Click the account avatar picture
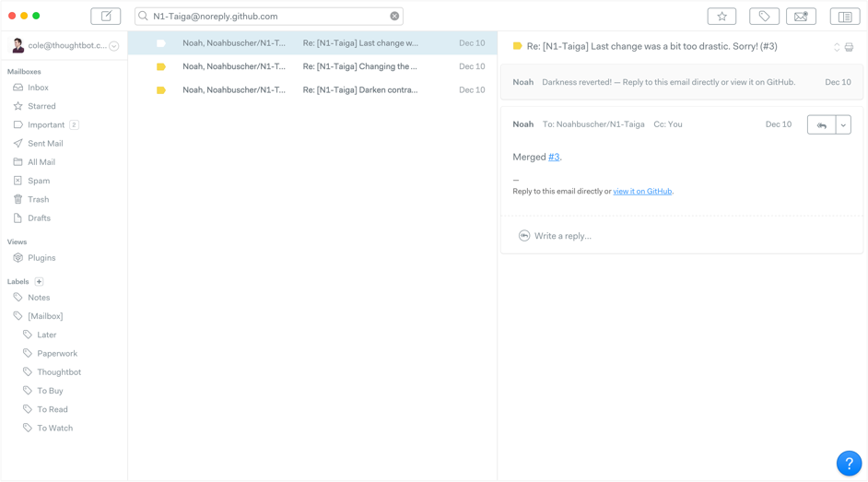Image resolution: width=868 pixels, height=482 pixels. click(18, 45)
